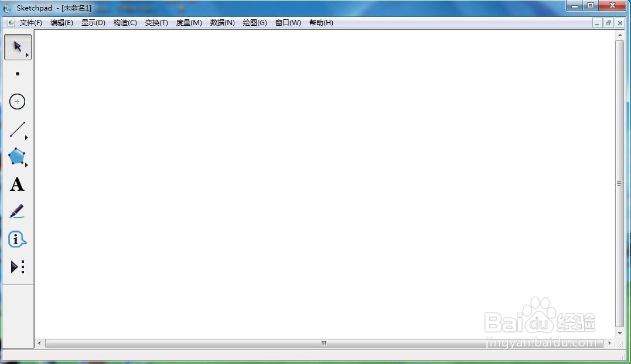Expand the Polygon tool flyout triangle

[x=26, y=164]
